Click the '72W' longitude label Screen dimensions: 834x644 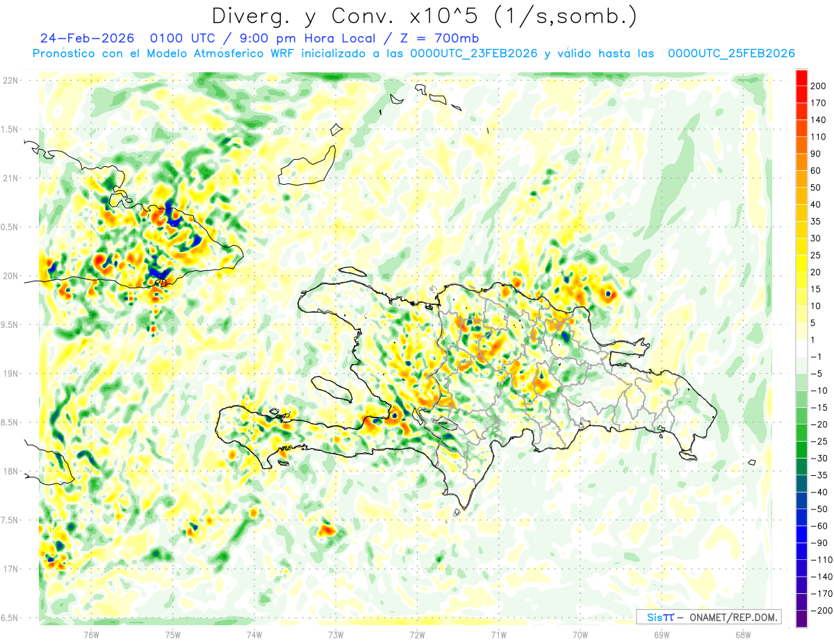point(417,634)
